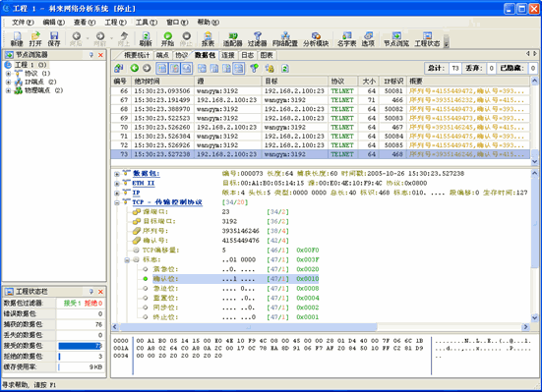
Task: Expand the 数据包 decode section
Action: point(117,174)
